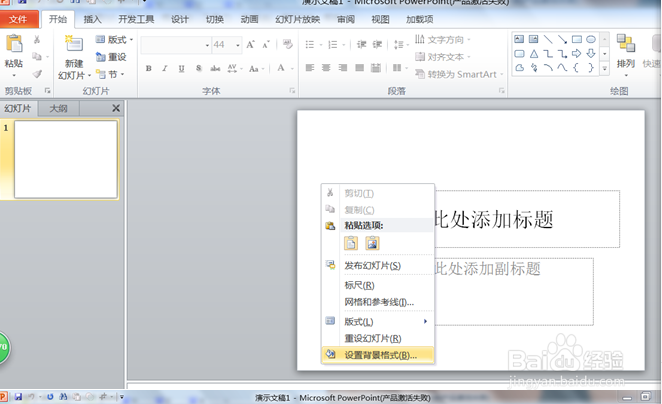Click the numbered list icon

click(x=333, y=44)
